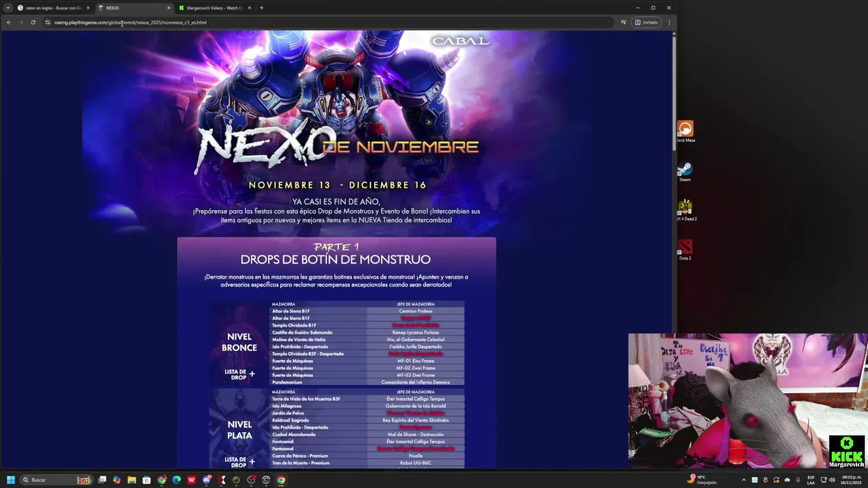Image resolution: width=868 pixels, height=488 pixels.
Task: Select the NEXUS browser tab
Action: 134,8
